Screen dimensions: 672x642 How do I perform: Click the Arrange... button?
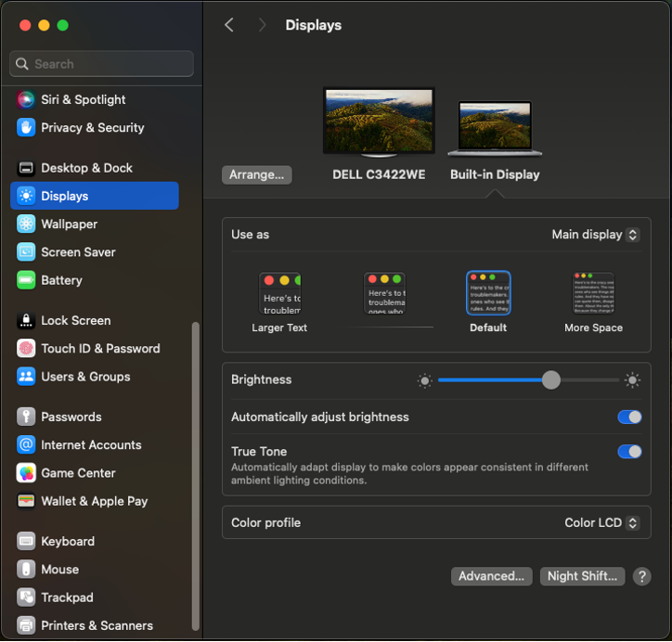pos(257,174)
